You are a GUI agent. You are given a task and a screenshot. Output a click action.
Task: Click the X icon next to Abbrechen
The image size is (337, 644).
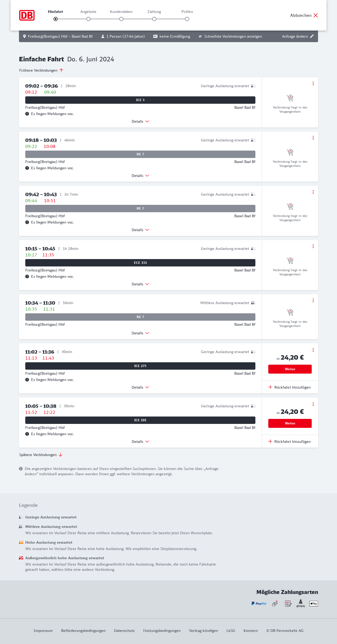[316, 15]
